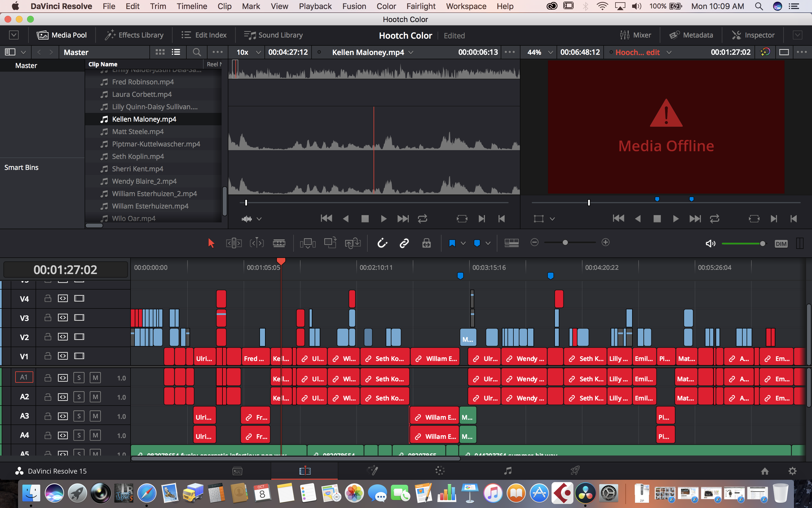Screen dimensions: 812x508
Task: Toggle the Position Lock icon
Action: 427,243
